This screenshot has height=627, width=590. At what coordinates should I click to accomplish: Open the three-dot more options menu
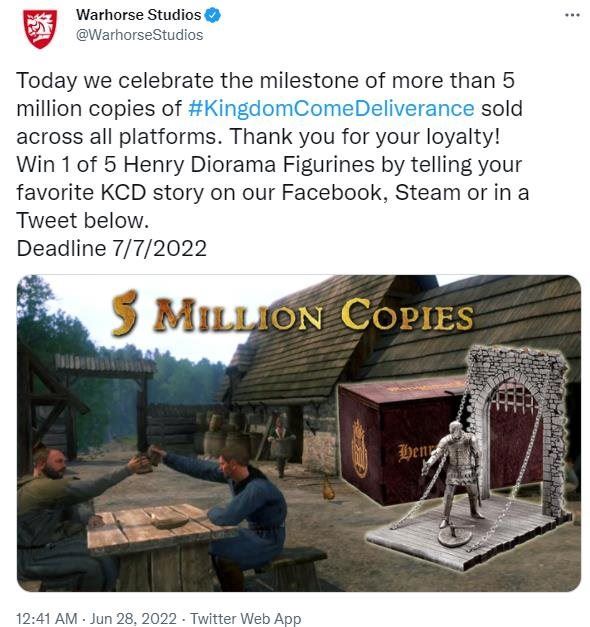coord(572,15)
